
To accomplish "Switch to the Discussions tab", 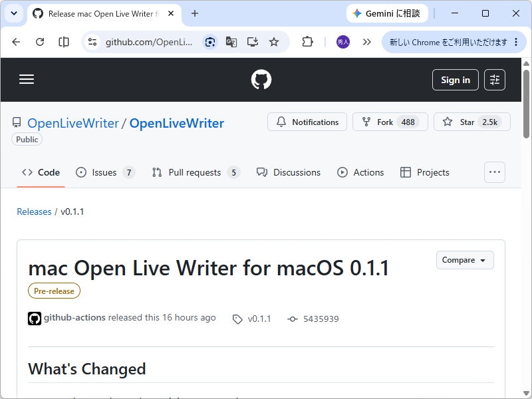I will (x=289, y=172).
